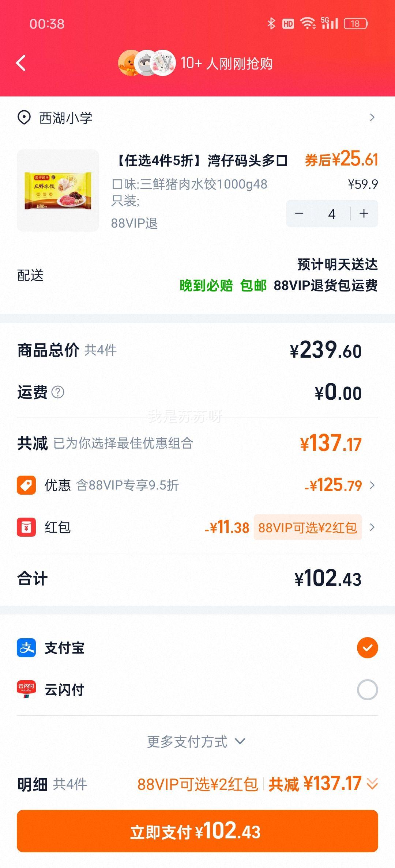Open 红包 selection row chevron
Image resolution: width=395 pixels, height=868 pixels.
click(x=372, y=527)
